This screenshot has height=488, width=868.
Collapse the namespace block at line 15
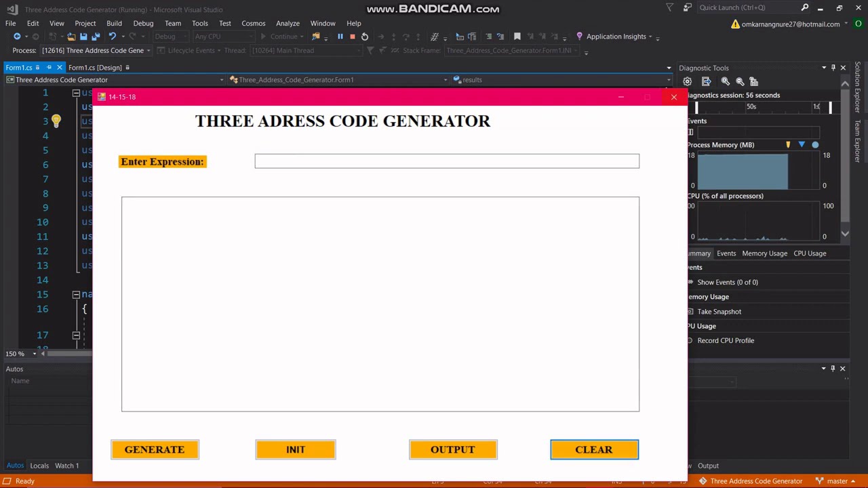(76, 295)
